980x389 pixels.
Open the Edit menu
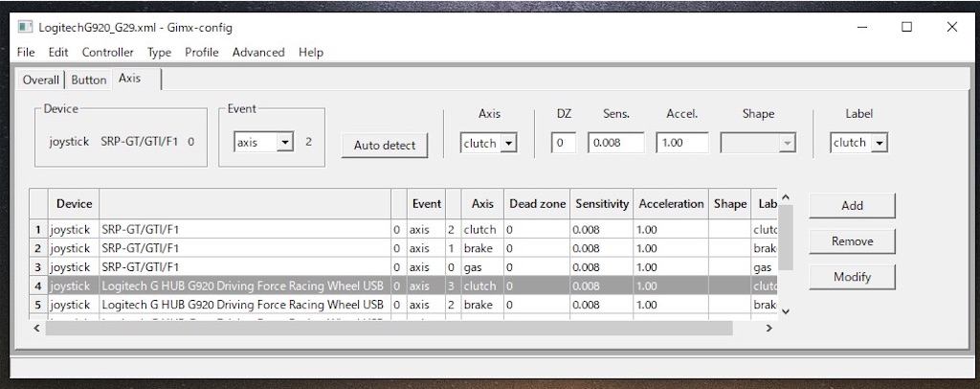(x=58, y=53)
